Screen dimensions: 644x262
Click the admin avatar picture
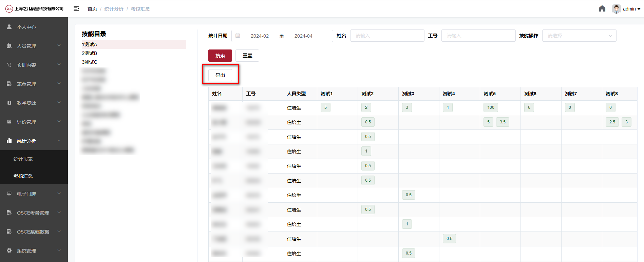tap(616, 9)
